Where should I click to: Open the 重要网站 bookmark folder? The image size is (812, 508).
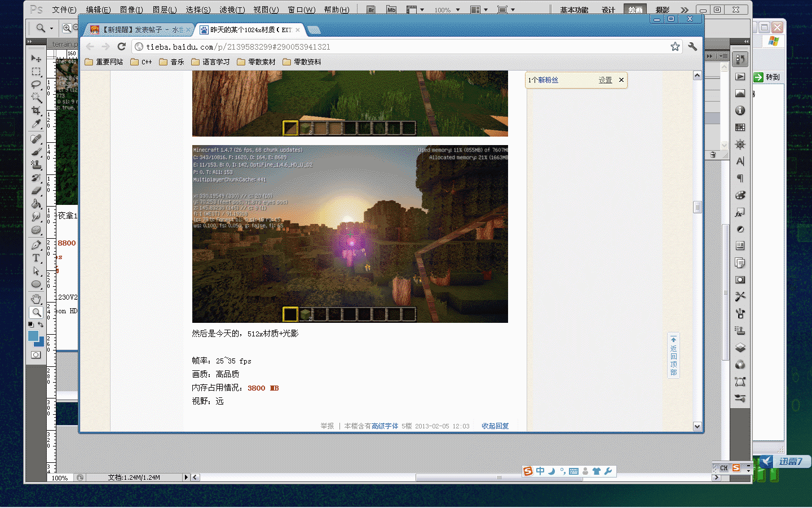point(104,62)
